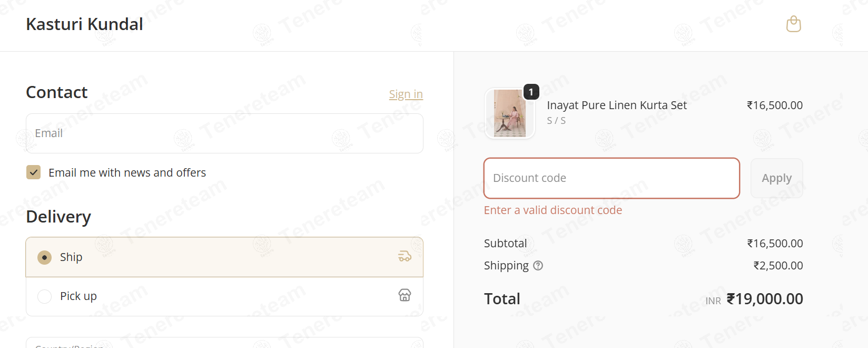The height and width of the screenshot is (348, 868).
Task: Select the Ship delivery radio button
Action: pos(45,257)
